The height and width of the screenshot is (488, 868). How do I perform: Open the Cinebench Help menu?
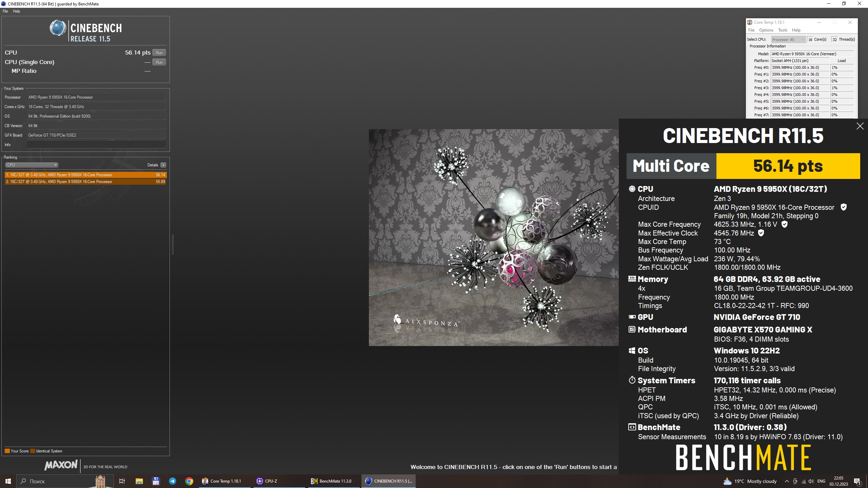pos(16,11)
